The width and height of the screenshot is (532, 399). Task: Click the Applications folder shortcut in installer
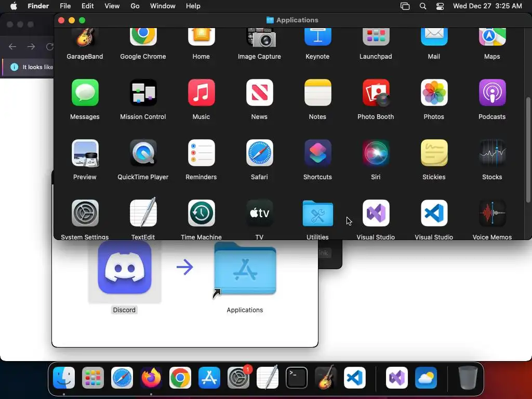(x=245, y=270)
